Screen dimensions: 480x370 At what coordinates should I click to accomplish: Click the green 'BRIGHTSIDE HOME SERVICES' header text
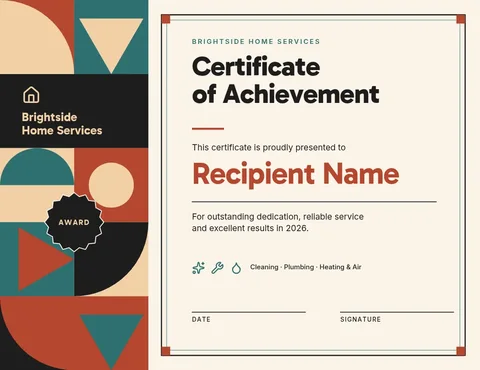click(256, 42)
